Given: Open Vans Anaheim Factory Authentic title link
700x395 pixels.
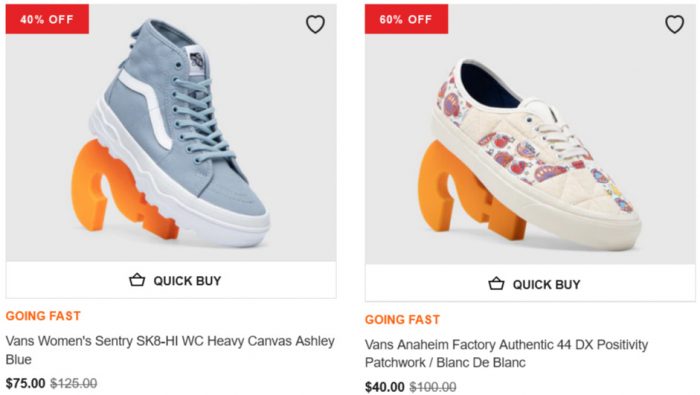Looking at the screenshot, I should [506, 353].
